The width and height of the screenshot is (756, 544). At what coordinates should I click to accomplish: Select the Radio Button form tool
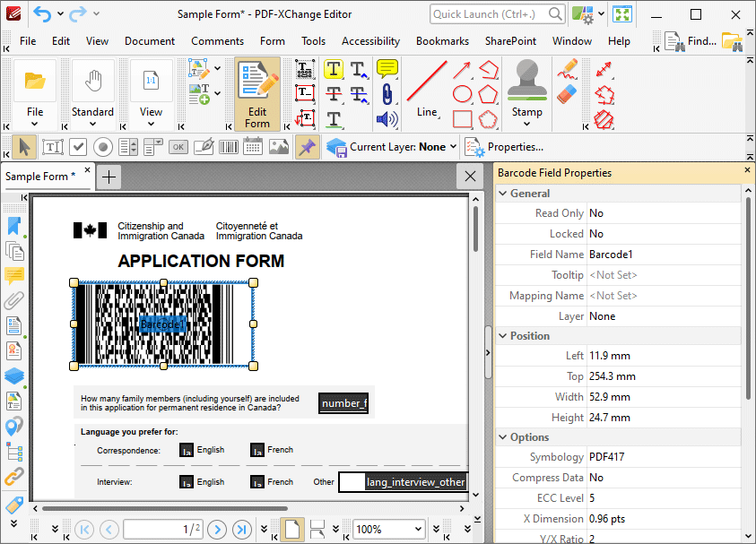click(x=103, y=147)
